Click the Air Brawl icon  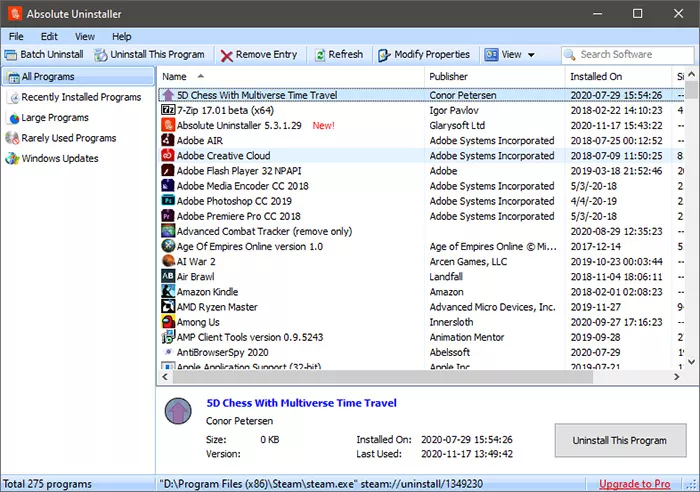tap(168, 276)
